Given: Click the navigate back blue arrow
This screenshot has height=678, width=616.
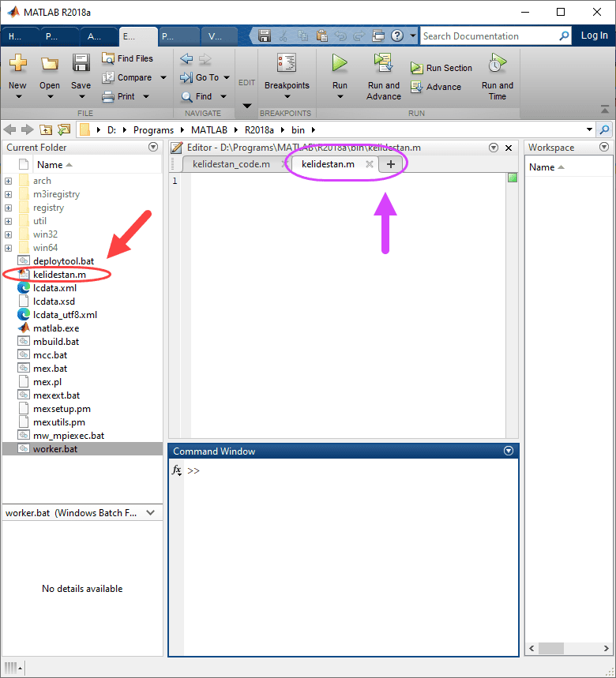Looking at the screenshot, I should pos(186,58).
